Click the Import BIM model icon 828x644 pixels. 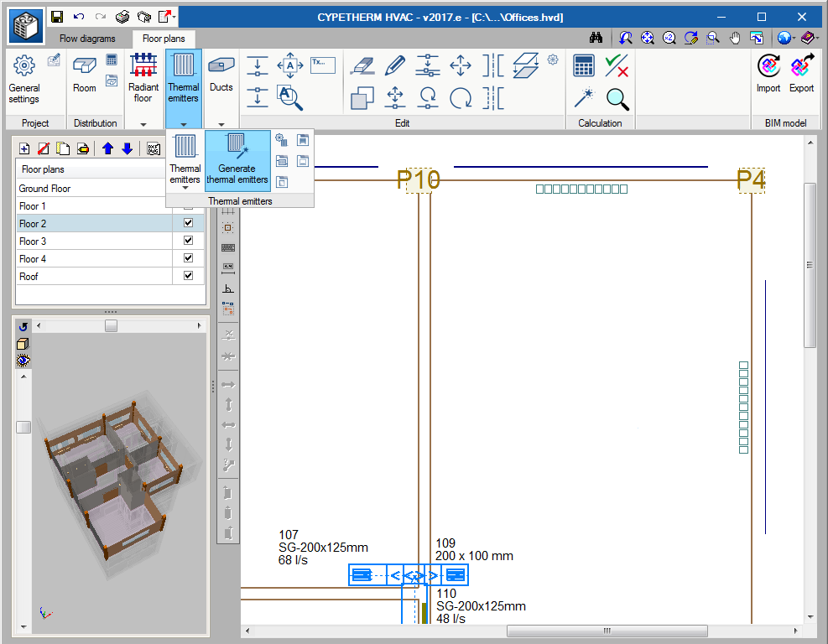tap(768, 74)
